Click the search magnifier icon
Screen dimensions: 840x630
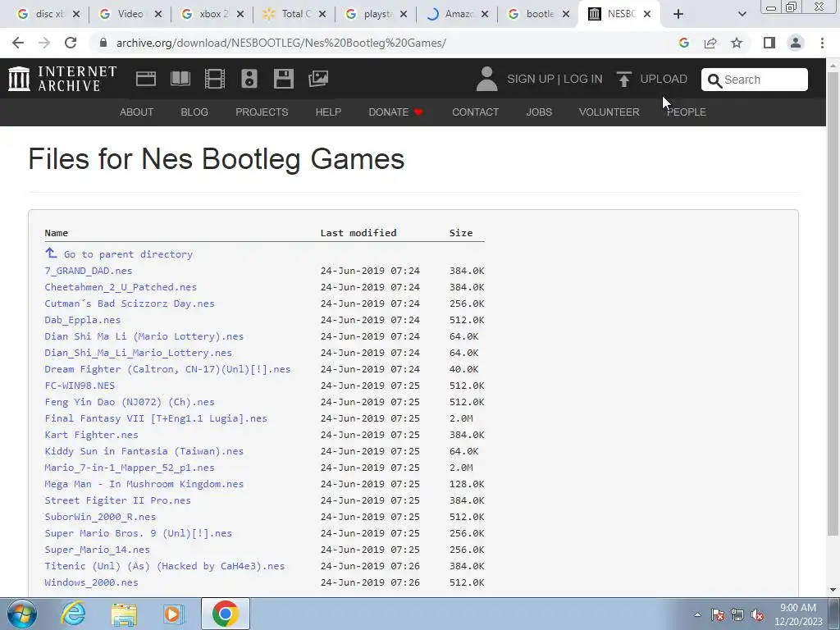(x=714, y=80)
